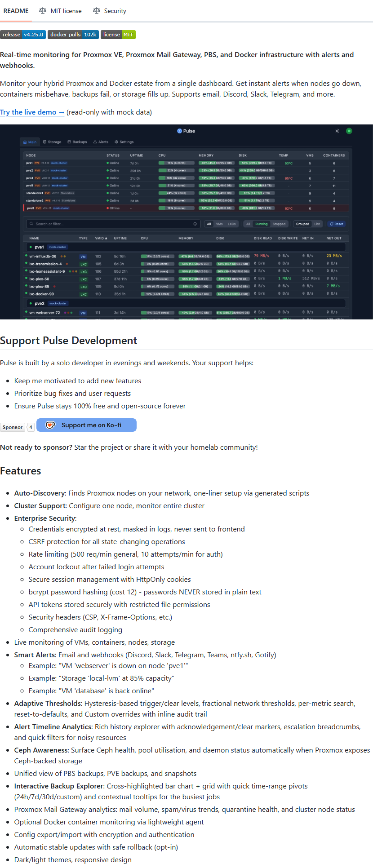Image resolution: width=373 pixels, height=868 pixels.
Task: Open the release v4.25.0 badge
Action: point(23,35)
